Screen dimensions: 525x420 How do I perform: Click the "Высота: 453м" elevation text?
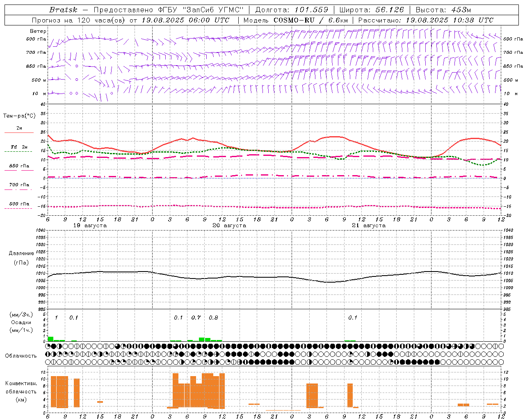(x=443, y=10)
